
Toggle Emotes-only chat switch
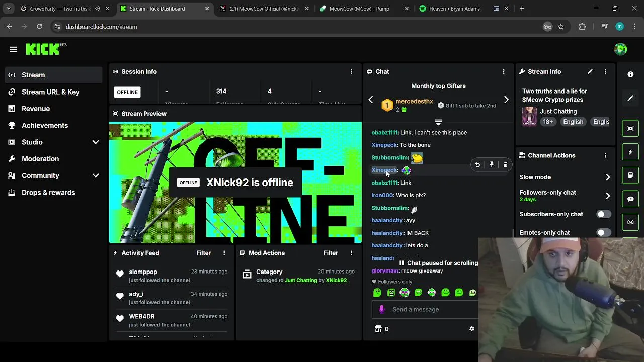click(604, 233)
